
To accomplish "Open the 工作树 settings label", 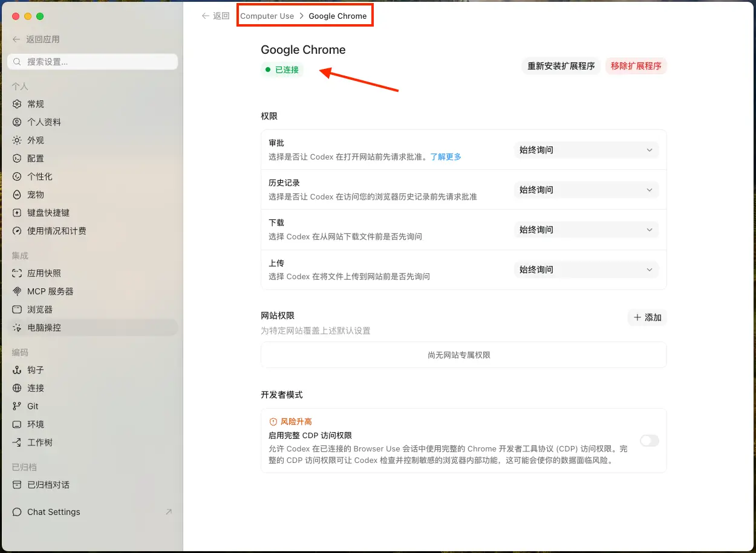I will (x=40, y=442).
